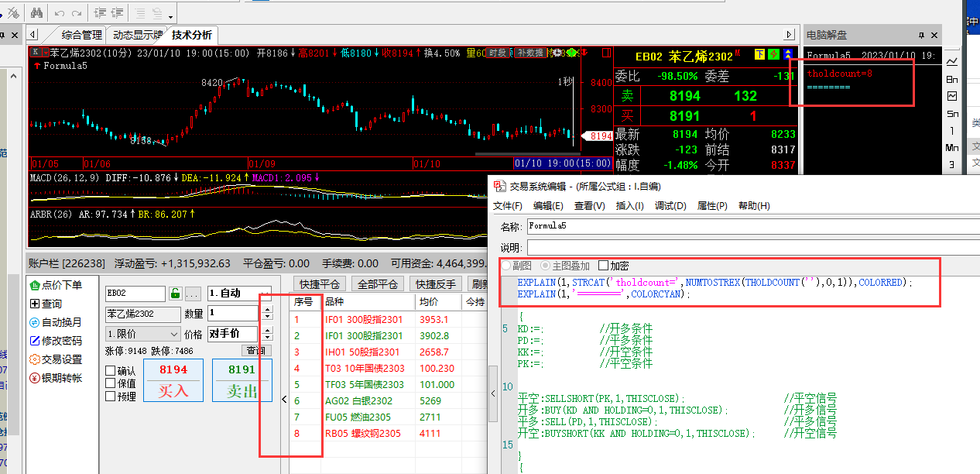
Task: Select the 副图 radio button
Action: pyautogui.click(x=506, y=266)
